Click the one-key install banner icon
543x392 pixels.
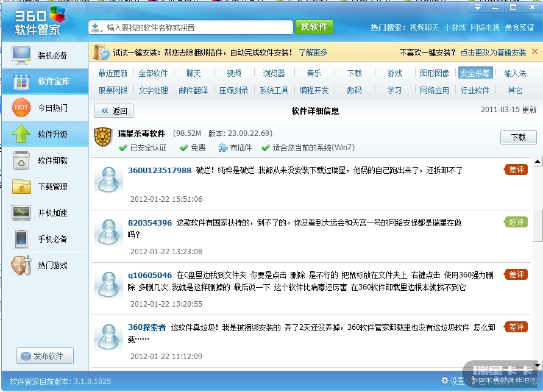(x=101, y=52)
